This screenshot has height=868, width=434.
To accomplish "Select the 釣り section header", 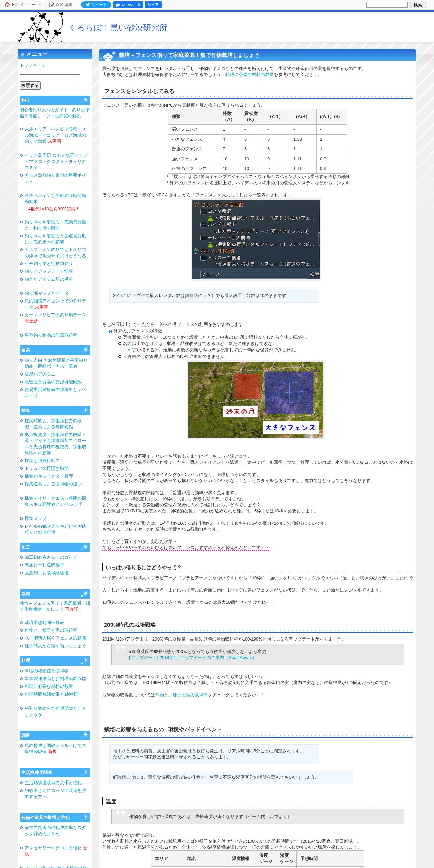I will point(55,100).
